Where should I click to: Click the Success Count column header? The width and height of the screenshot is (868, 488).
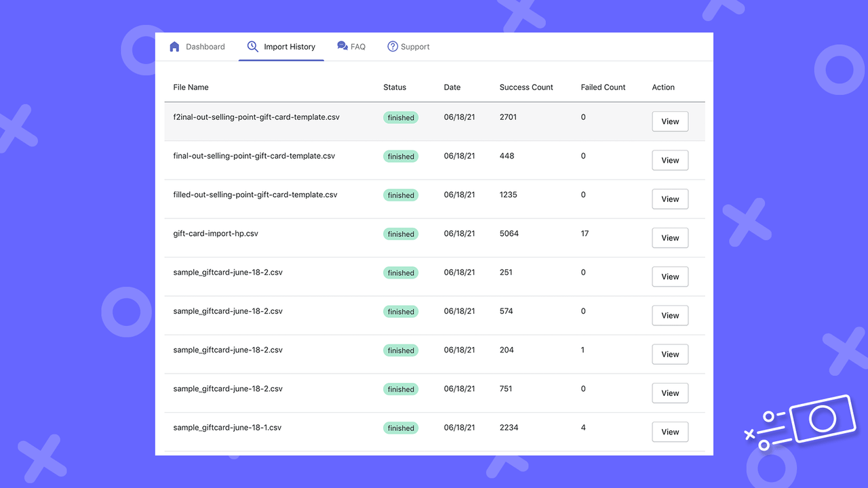click(x=526, y=87)
